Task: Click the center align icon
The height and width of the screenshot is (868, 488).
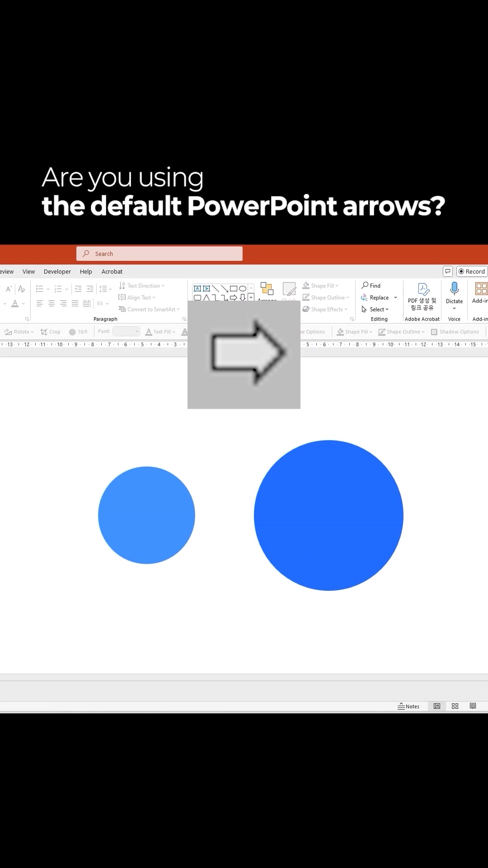Action: pyautogui.click(x=52, y=303)
